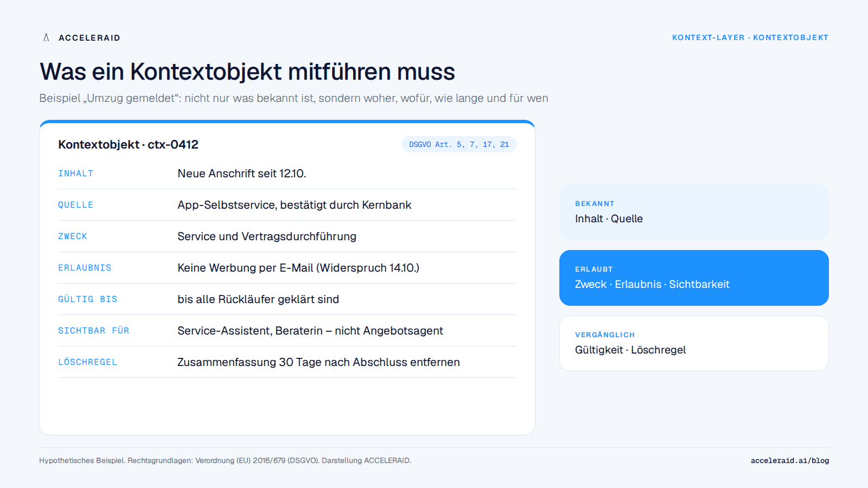Click 'Zusammenfassung 30 Tage nach Abschluss entfernen'
Image resolution: width=868 pixels, height=488 pixels.
click(318, 362)
